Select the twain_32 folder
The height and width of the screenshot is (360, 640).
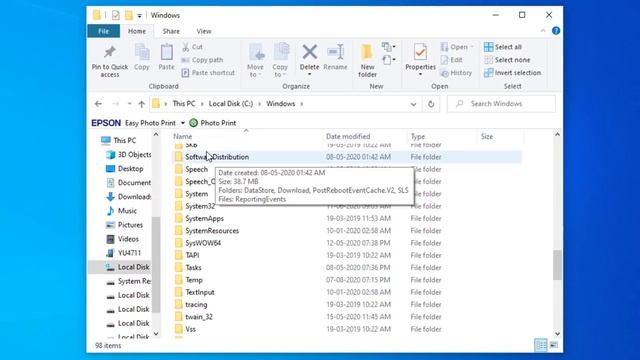click(x=199, y=317)
